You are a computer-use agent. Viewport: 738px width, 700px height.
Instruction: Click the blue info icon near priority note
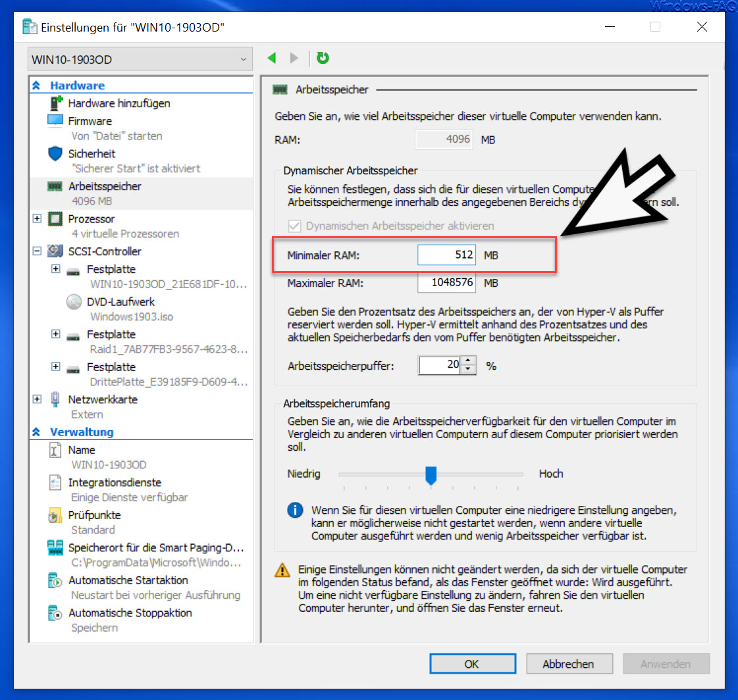(295, 510)
